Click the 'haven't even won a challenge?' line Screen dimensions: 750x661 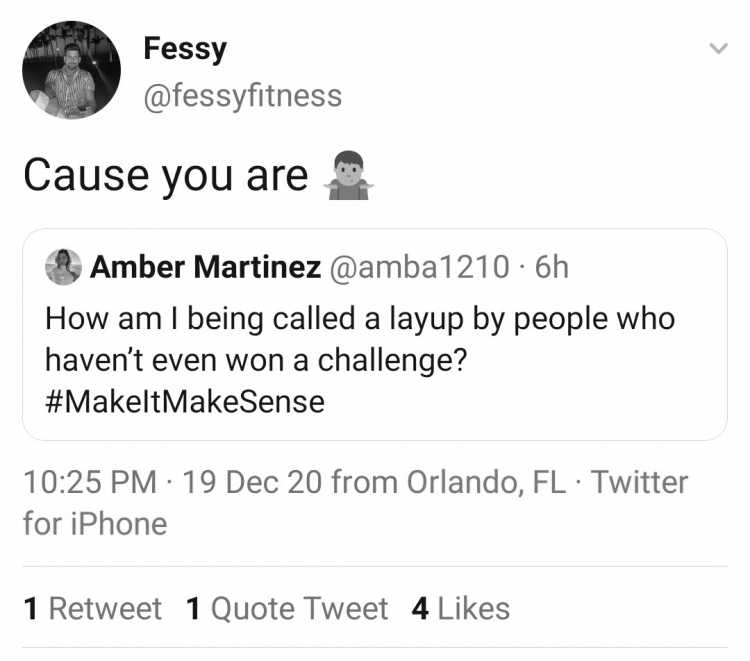(x=256, y=360)
